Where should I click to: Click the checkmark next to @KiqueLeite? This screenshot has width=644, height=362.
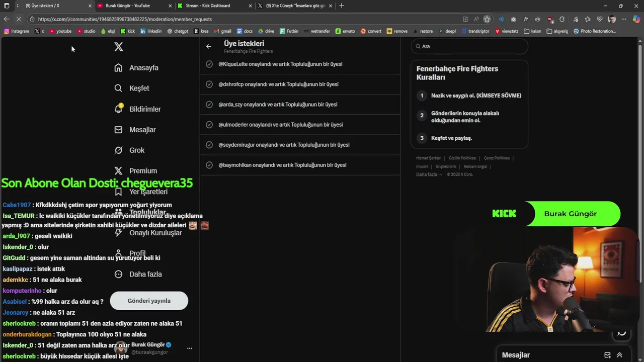[x=209, y=64]
